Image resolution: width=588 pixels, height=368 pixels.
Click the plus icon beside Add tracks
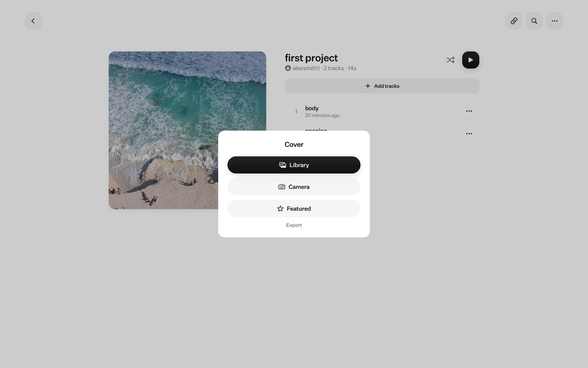tap(368, 86)
